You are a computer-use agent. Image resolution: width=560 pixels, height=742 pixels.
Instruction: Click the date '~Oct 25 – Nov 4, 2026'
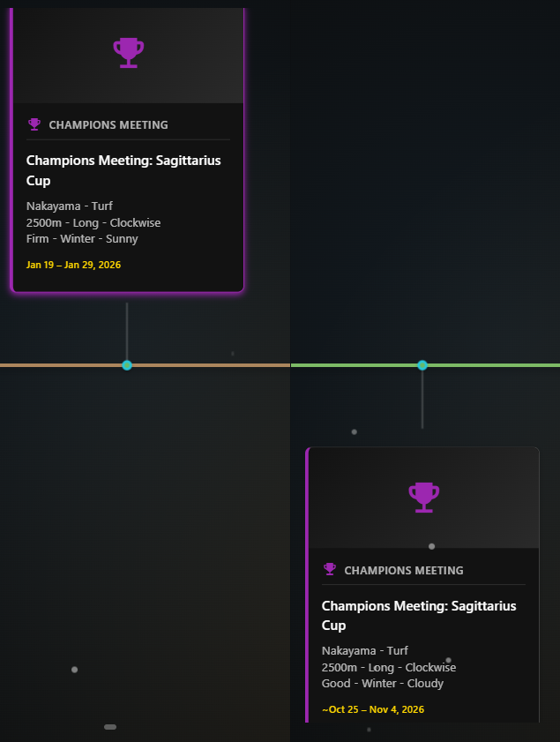point(373,709)
